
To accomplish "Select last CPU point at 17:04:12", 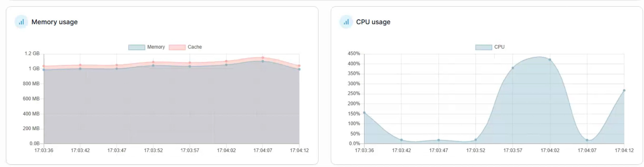I will [x=624, y=90].
